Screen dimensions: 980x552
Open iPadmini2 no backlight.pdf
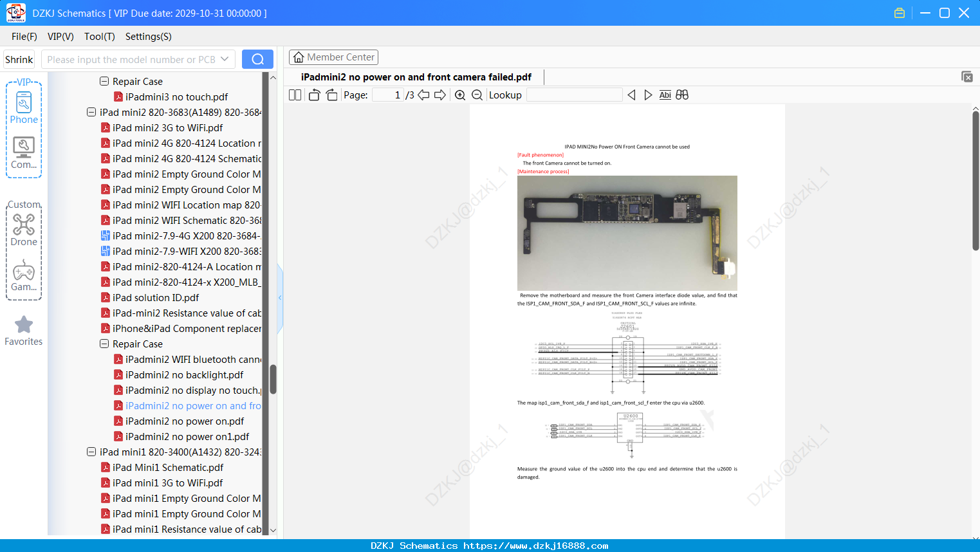point(178,374)
